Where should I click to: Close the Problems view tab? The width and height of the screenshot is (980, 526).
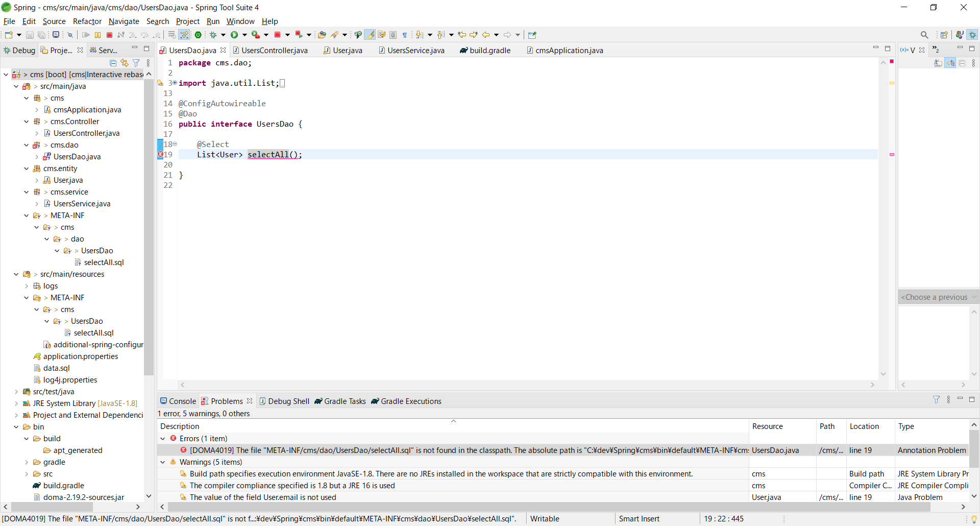(250, 401)
